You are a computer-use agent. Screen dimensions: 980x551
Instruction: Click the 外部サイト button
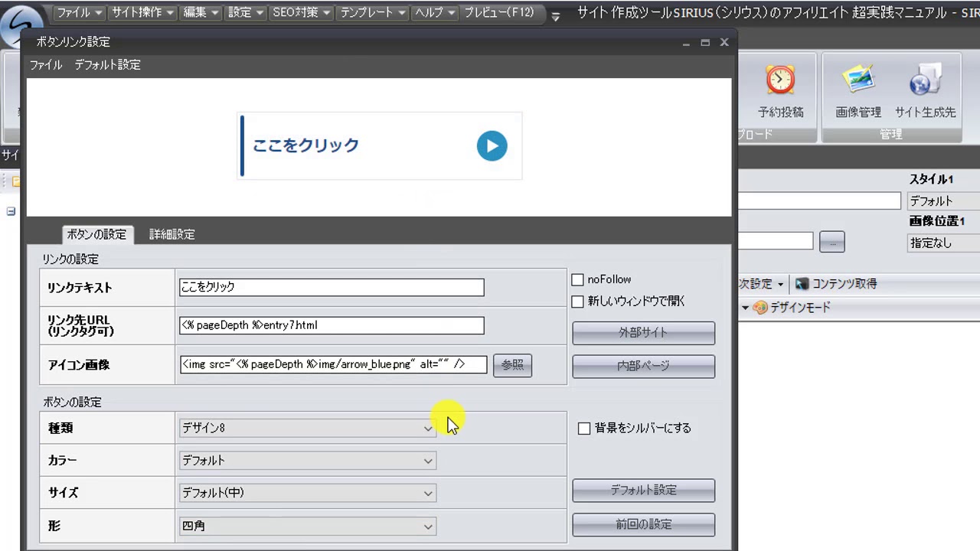(x=643, y=333)
